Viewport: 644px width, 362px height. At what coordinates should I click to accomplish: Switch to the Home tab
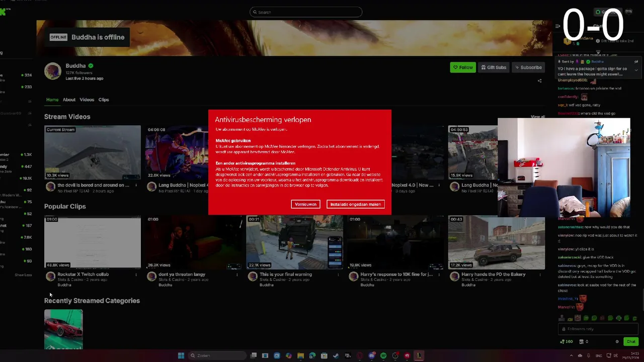52,100
